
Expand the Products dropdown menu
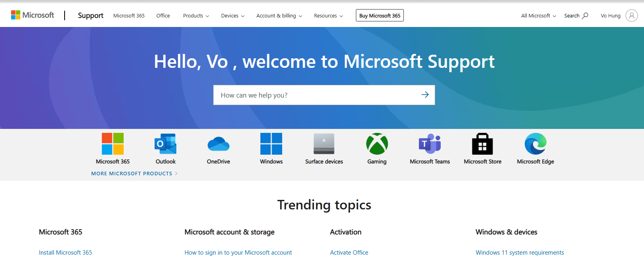point(196,16)
